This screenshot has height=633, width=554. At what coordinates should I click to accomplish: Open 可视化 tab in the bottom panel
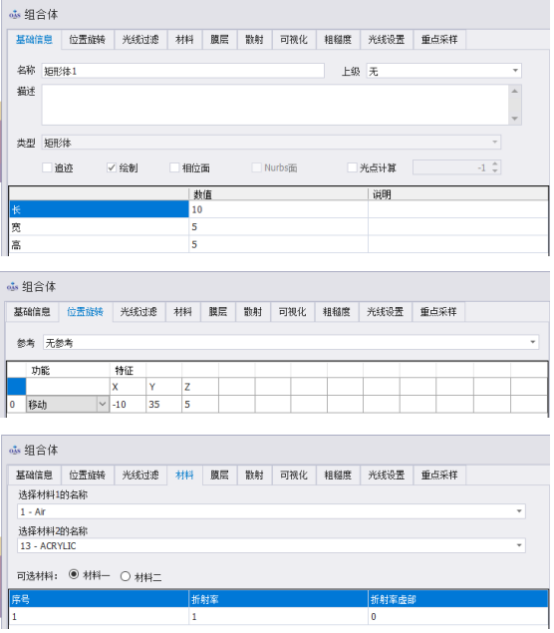(x=294, y=475)
